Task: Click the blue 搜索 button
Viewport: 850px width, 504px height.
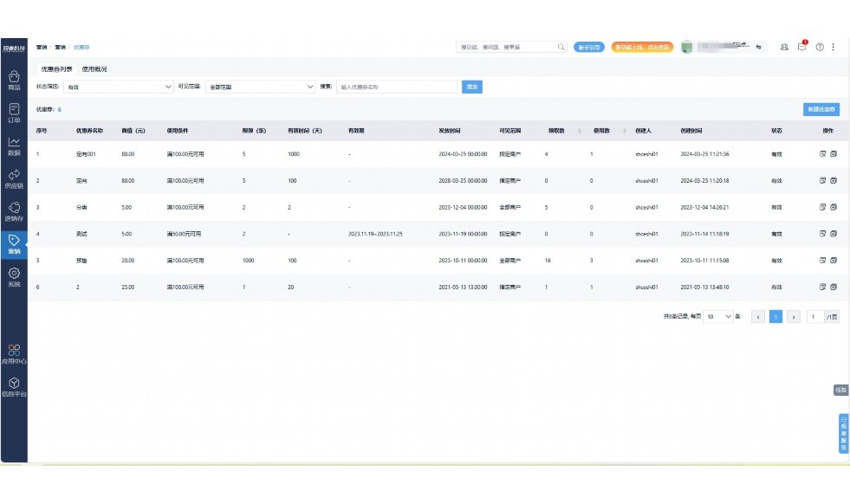Action: coord(472,87)
